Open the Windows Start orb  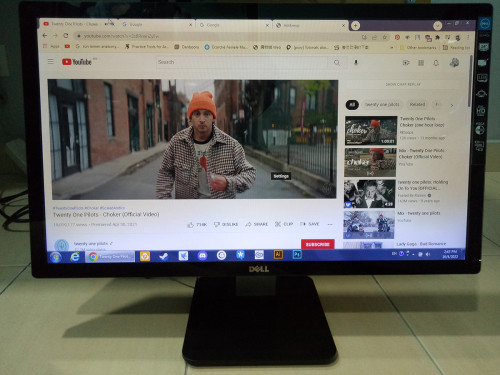coord(55,257)
